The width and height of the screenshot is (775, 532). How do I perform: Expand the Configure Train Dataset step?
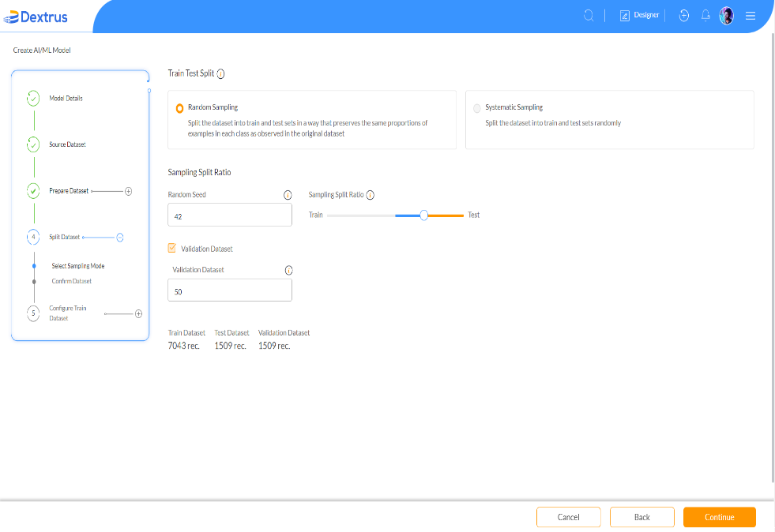coord(139,313)
